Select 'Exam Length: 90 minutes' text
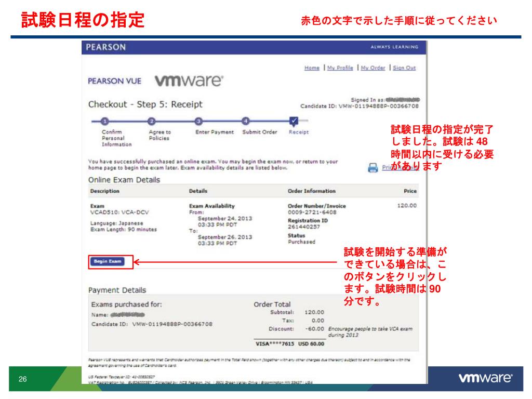The height and width of the screenshot is (399, 532). (x=124, y=229)
